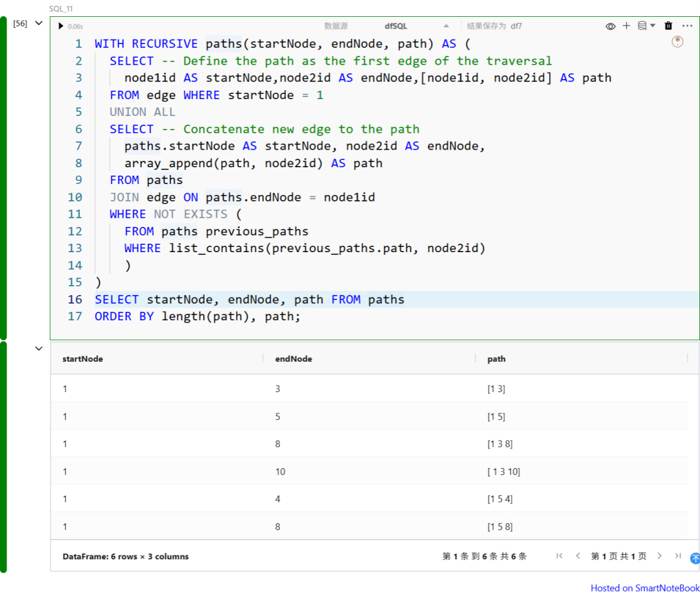The image size is (700, 595).
Task: Run the SQL cell with play button
Action: (61, 26)
